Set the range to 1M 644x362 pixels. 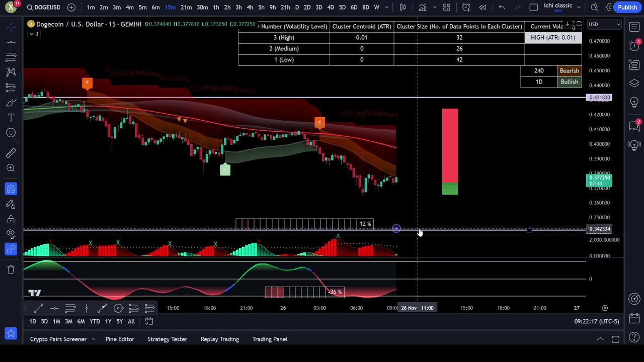click(x=56, y=321)
